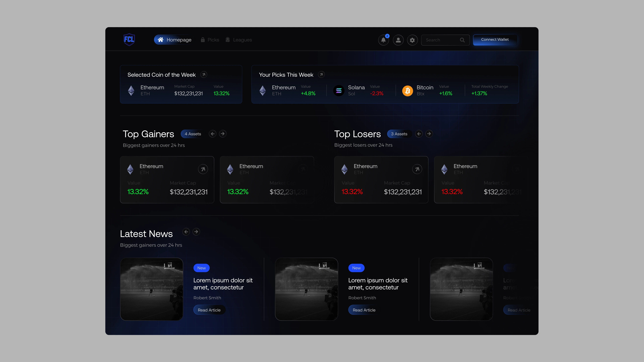Show previous Latest News articles

[186, 232]
